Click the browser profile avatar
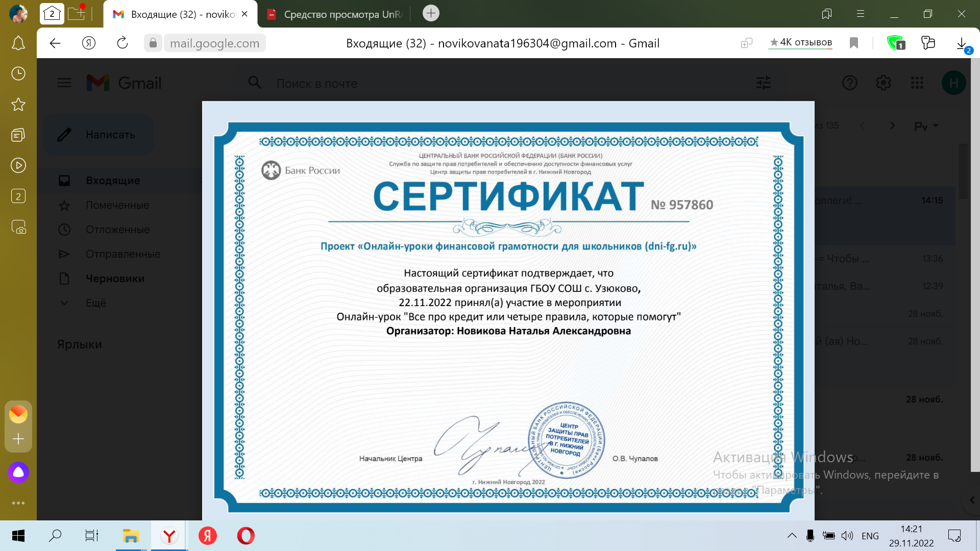 [18, 14]
